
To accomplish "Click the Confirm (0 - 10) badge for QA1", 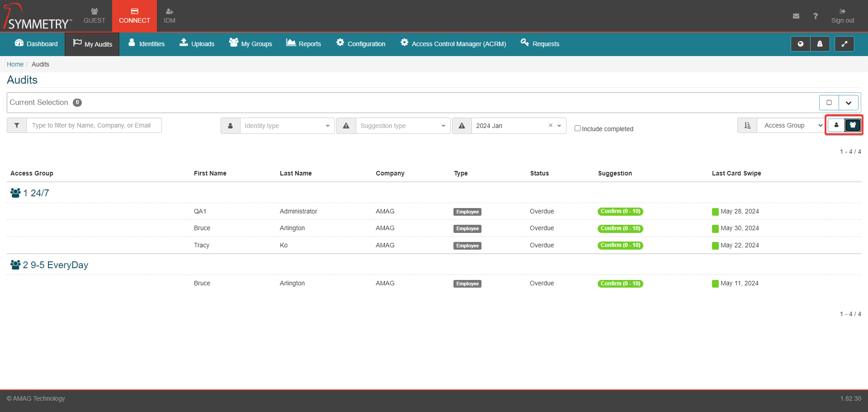I will pyautogui.click(x=620, y=211).
